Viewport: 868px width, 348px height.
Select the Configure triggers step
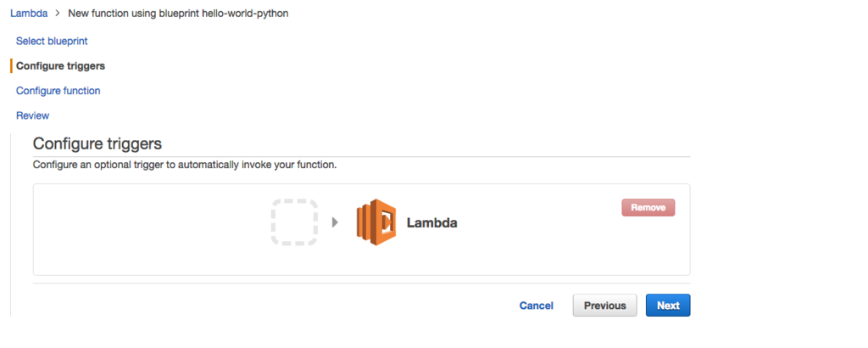click(x=61, y=66)
